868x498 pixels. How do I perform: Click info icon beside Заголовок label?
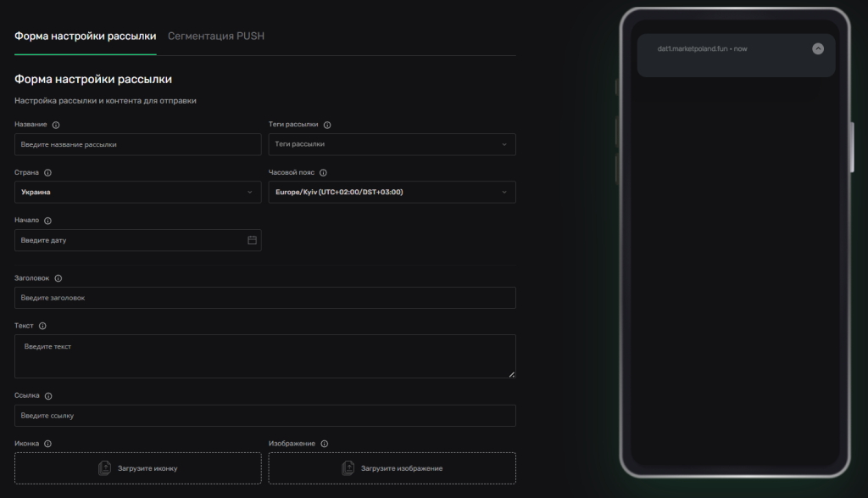coord(58,278)
